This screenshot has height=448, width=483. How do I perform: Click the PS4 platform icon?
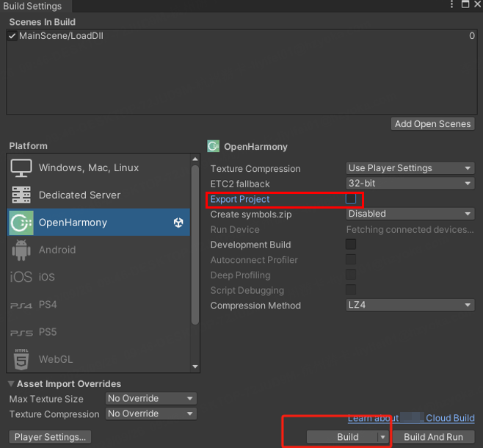pyautogui.click(x=21, y=305)
